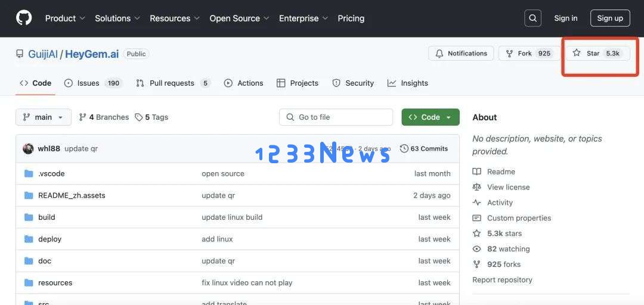Click the Sign in link
The image size is (644, 305).
point(565,18)
